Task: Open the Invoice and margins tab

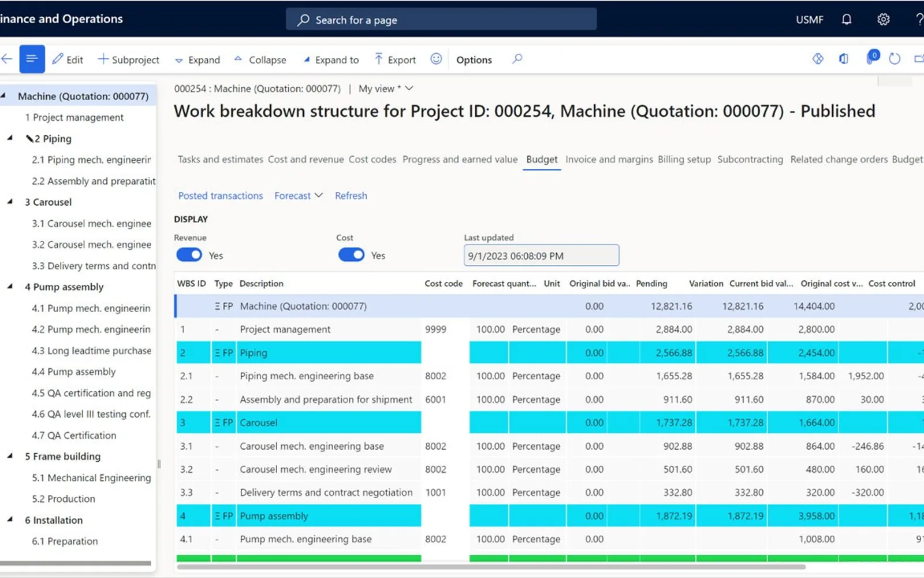Action: pyautogui.click(x=609, y=160)
